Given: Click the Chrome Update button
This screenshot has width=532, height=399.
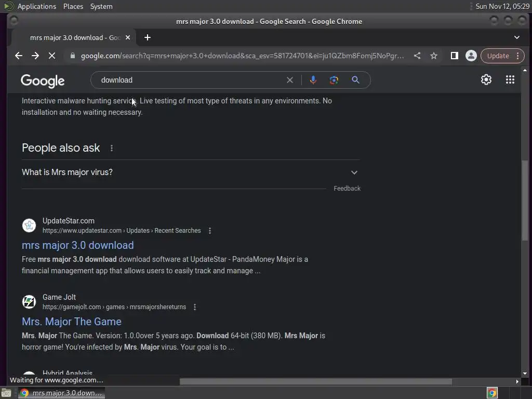Looking at the screenshot, I should (x=498, y=56).
